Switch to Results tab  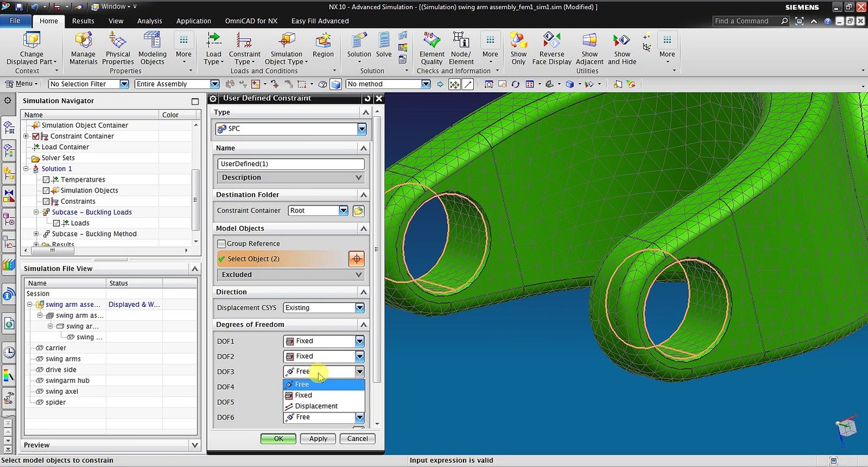tap(83, 21)
